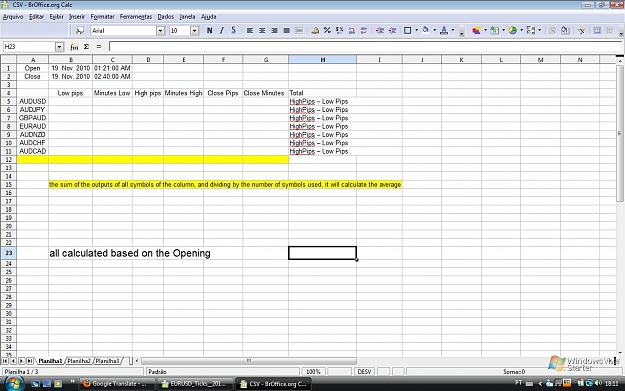Toggle underline (S) formatting

pyautogui.click(x=234, y=30)
